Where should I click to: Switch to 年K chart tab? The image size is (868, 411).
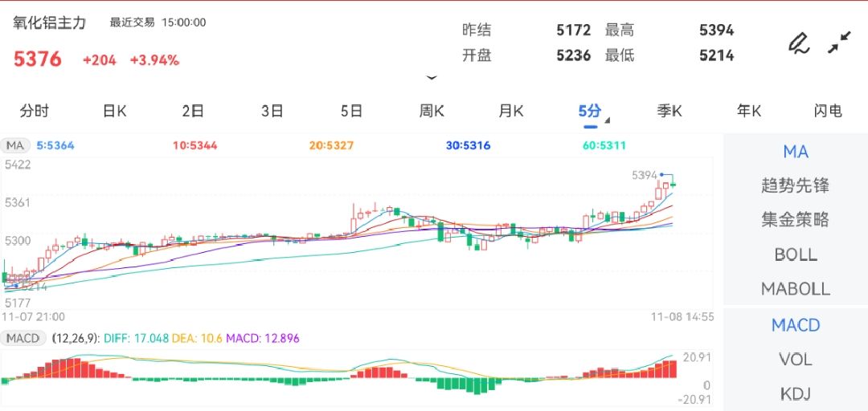pyautogui.click(x=749, y=112)
